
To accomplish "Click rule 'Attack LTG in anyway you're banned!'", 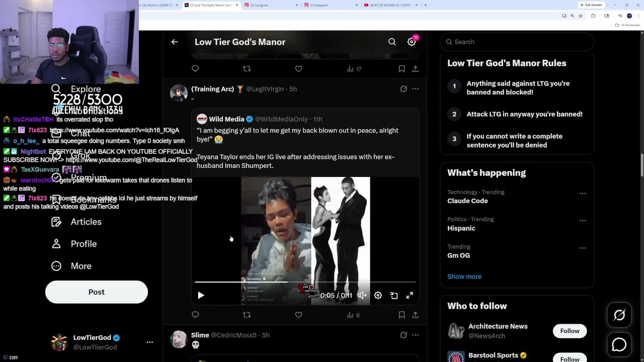I will click(525, 114).
